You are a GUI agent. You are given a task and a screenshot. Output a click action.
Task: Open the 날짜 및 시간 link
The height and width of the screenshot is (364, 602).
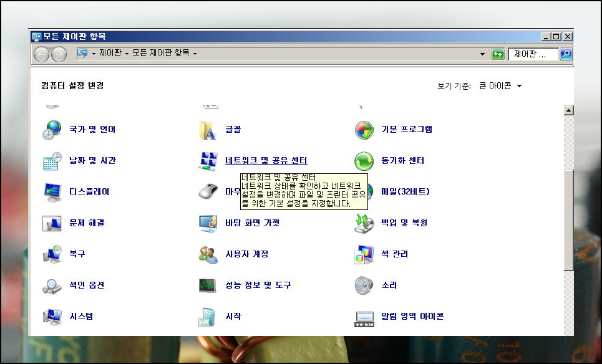92,161
